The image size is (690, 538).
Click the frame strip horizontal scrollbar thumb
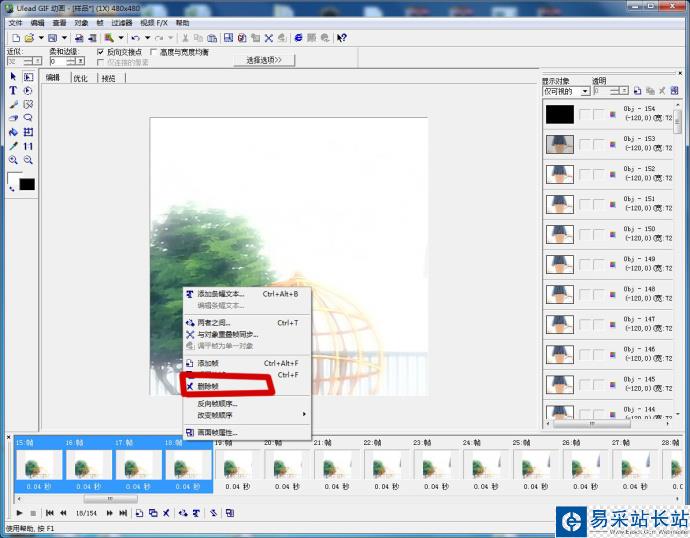click(x=110, y=499)
